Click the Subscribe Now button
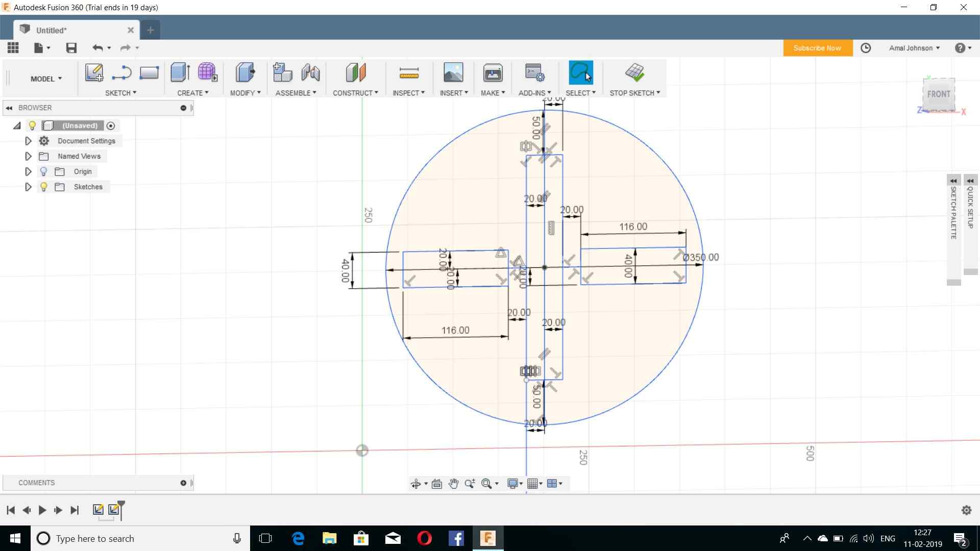 [x=817, y=48]
